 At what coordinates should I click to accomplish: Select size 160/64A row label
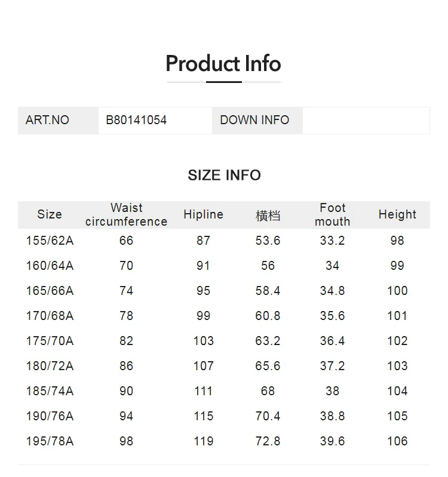[x=50, y=266]
